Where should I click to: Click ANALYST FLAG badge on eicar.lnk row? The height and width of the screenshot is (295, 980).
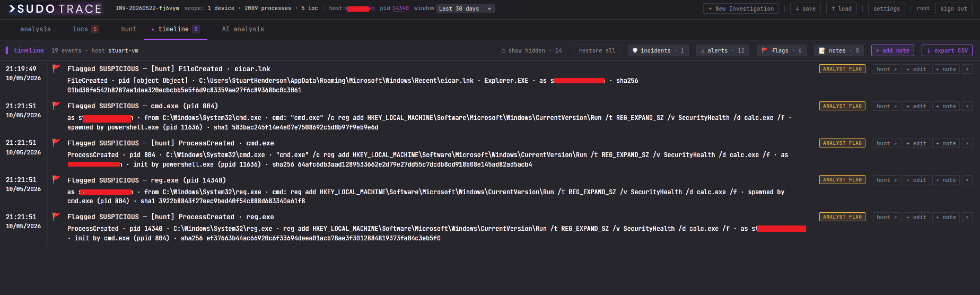pos(842,69)
